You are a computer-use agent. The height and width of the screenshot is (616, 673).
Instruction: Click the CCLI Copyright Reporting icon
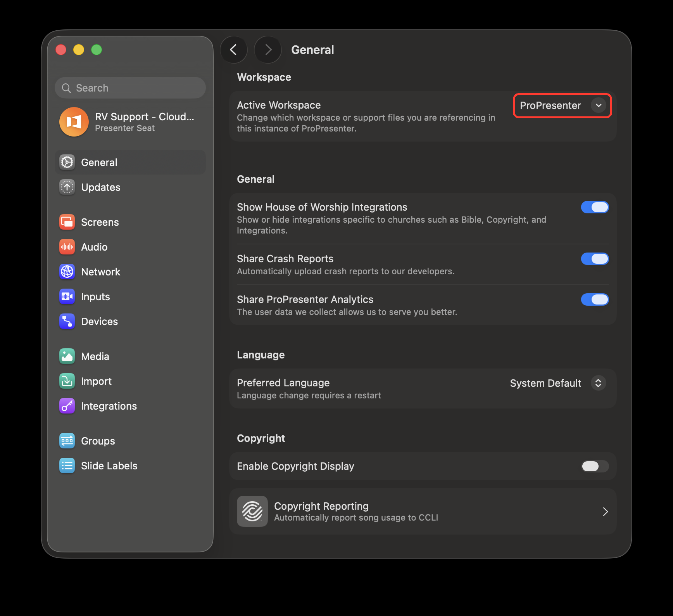point(252,511)
